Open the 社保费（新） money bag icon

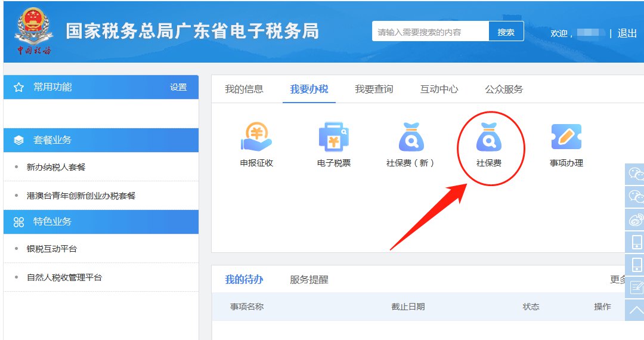point(411,137)
